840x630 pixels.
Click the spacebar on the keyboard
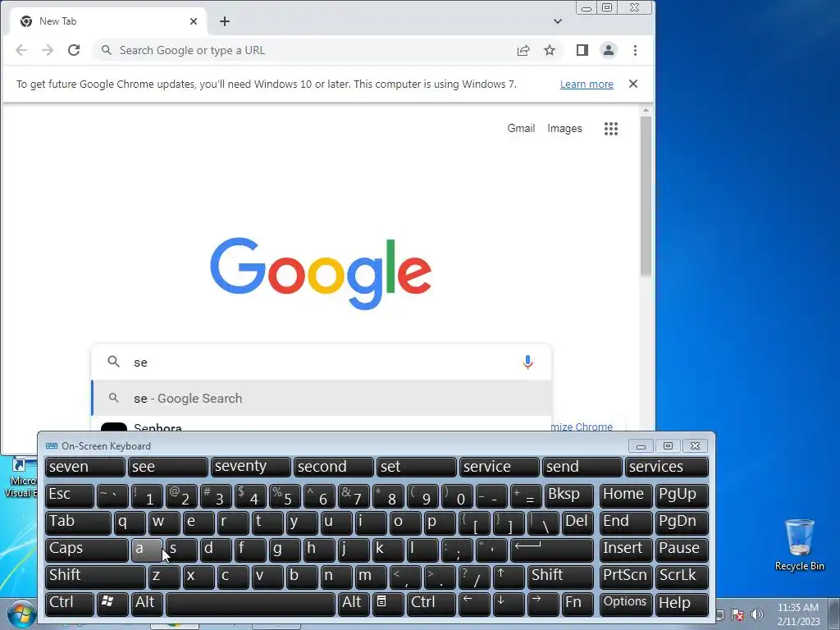click(x=250, y=603)
